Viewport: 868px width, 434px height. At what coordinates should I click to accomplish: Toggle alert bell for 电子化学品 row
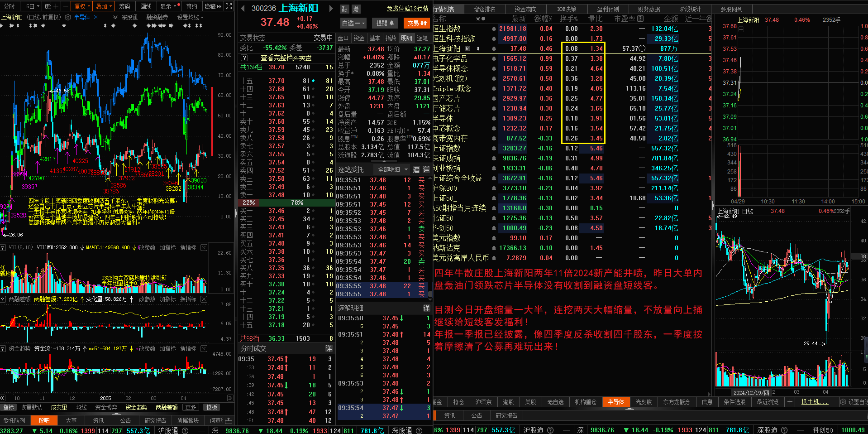(x=494, y=58)
